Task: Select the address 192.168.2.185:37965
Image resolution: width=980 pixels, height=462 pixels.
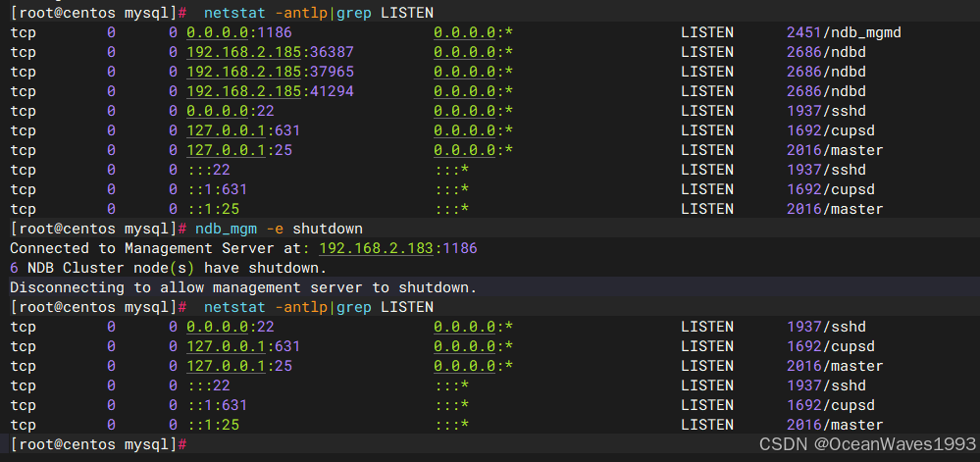Action: (270, 72)
